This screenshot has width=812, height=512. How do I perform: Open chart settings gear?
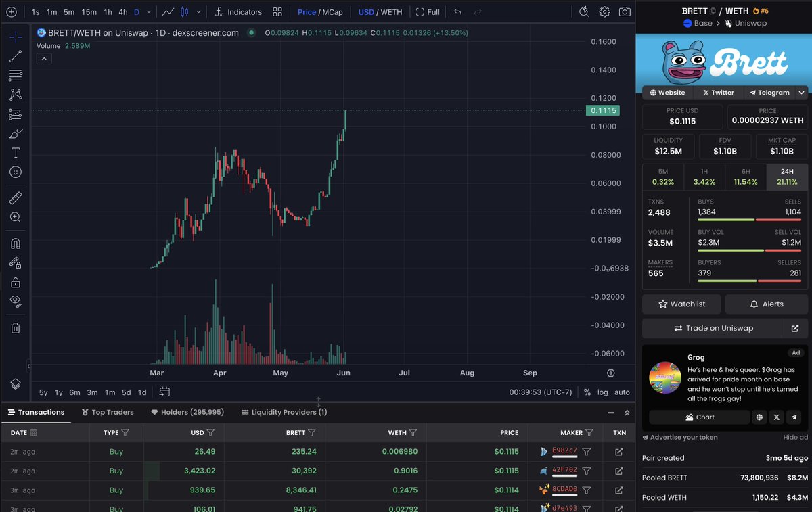click(604, 12)
